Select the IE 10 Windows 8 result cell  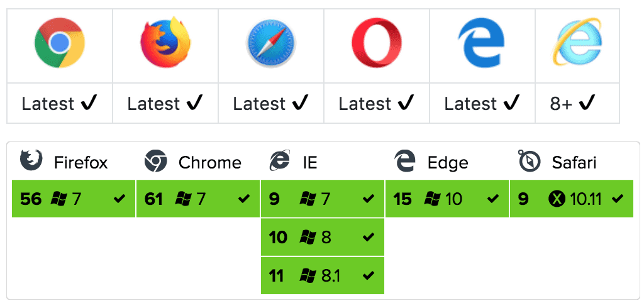(323, 237)
